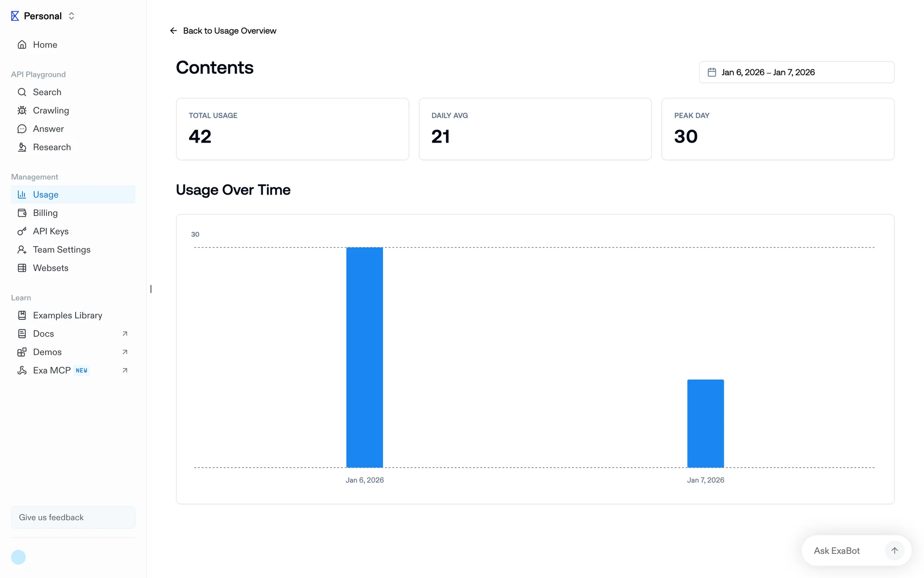Image resolution: width=924 pixels, height=578 pixels.
Task: Click the Home house icon
Action: tap(22, 45)
